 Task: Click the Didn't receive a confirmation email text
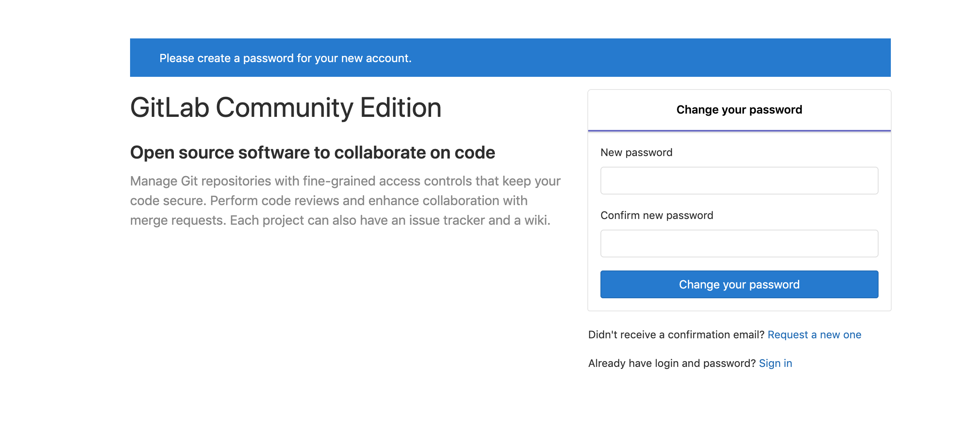[x=676, y=335]
